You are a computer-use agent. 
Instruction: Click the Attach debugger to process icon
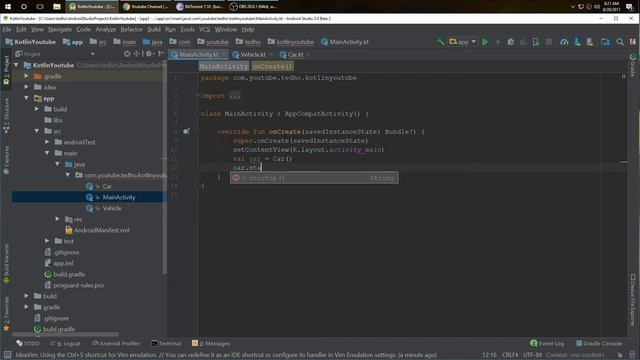(x=536, y=42)
